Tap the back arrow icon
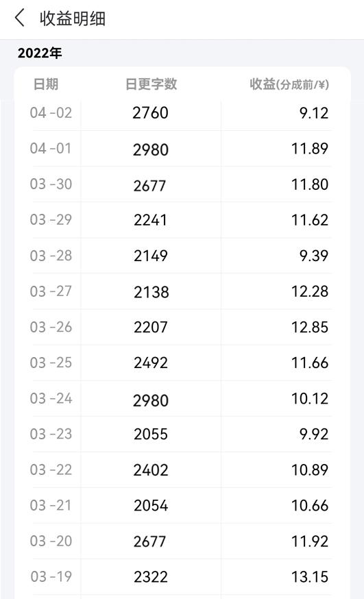Viewport: 364px width, 599px height. click(x=19, y=18)
